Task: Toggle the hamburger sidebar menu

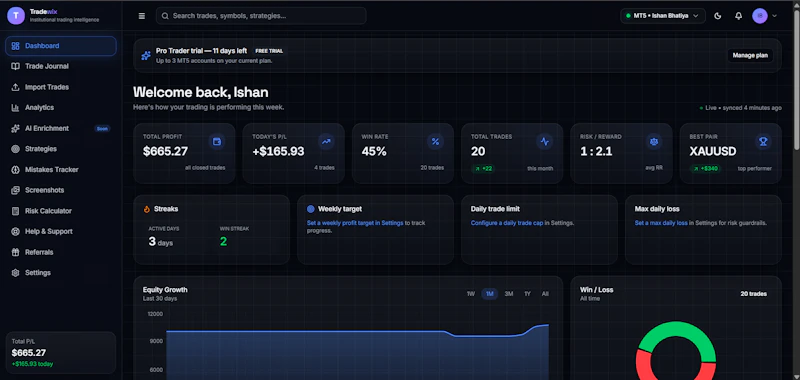Action: (142, 16)
